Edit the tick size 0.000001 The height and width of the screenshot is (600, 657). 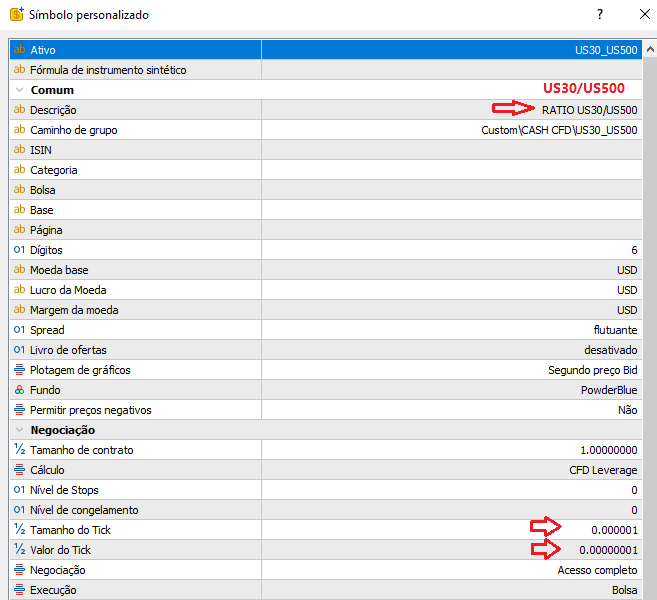pyautogui.click(x=614, y=530)
